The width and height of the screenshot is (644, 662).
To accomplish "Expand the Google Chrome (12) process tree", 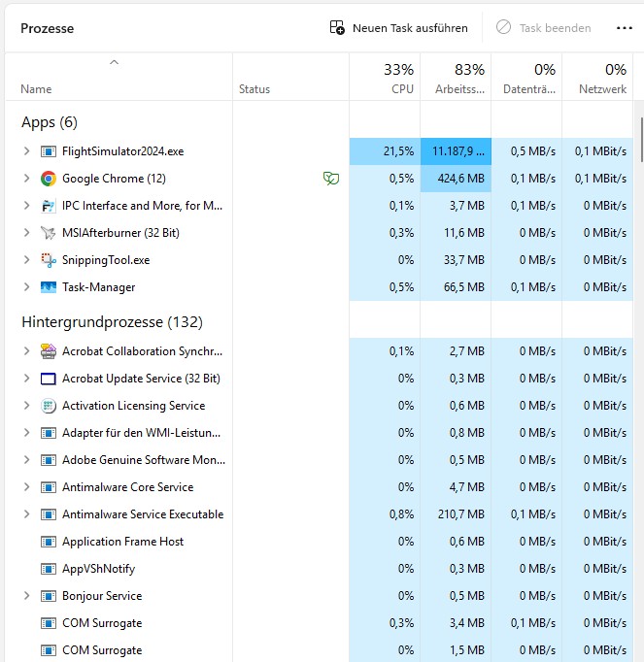I will click(x=26, y=179).
